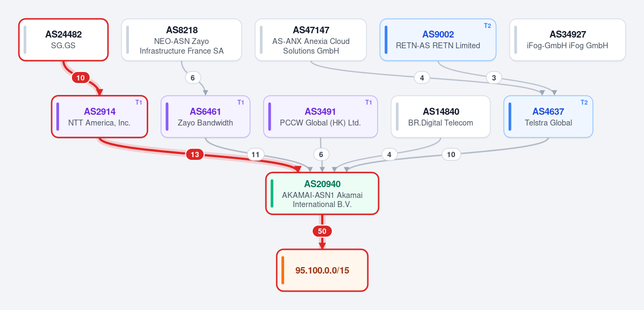This screenshot has height=310, width=644.
Task: Click the AS8218 NEO-ASN Zayo node
Action: tap(182, 40)
